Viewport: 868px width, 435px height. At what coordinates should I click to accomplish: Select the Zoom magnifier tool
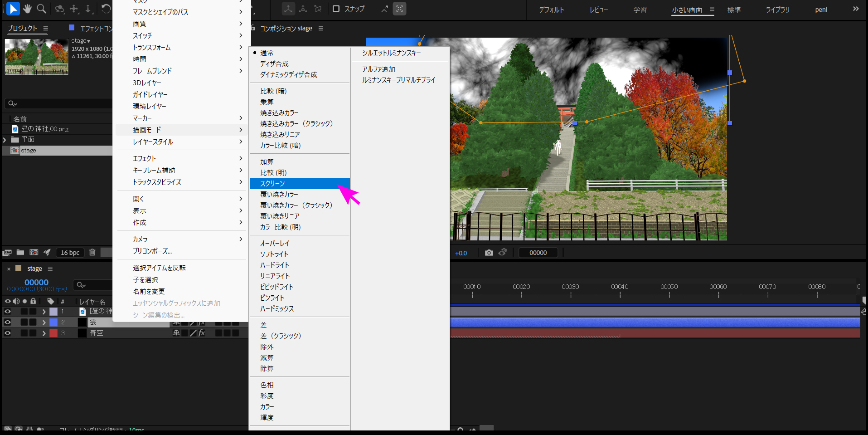click(x=41, y=9)
